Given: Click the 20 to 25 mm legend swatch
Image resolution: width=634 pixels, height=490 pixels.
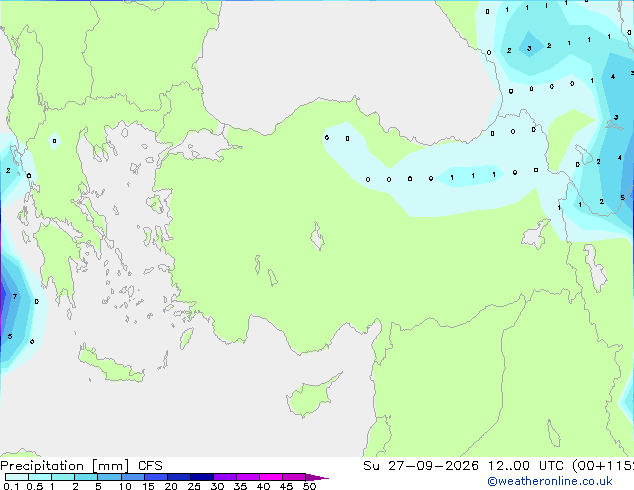Looking at the screenshot, I should click(179, 477).
